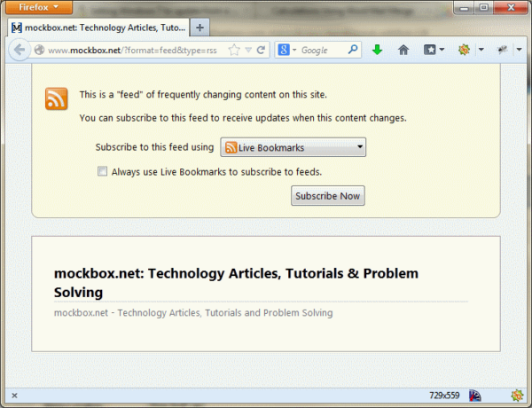Enable Always use Live Bookmarks checkbox

pos(102,171)
